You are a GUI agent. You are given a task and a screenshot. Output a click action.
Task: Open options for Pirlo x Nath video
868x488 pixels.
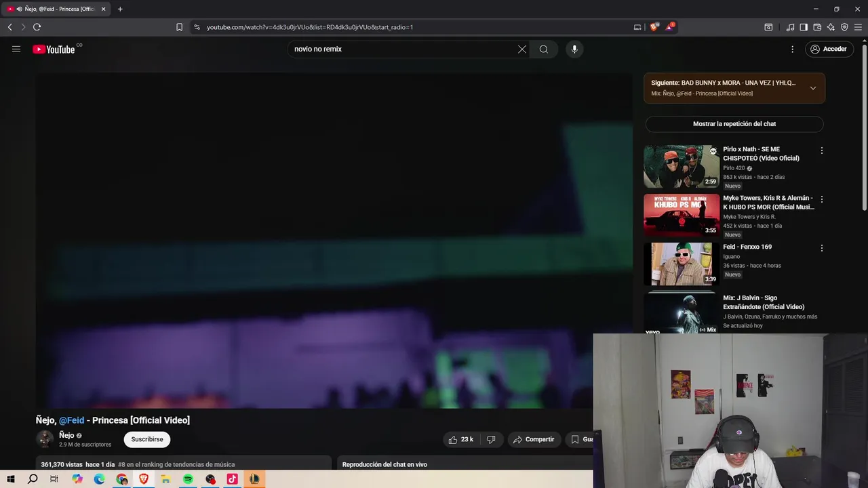(821, 150)
